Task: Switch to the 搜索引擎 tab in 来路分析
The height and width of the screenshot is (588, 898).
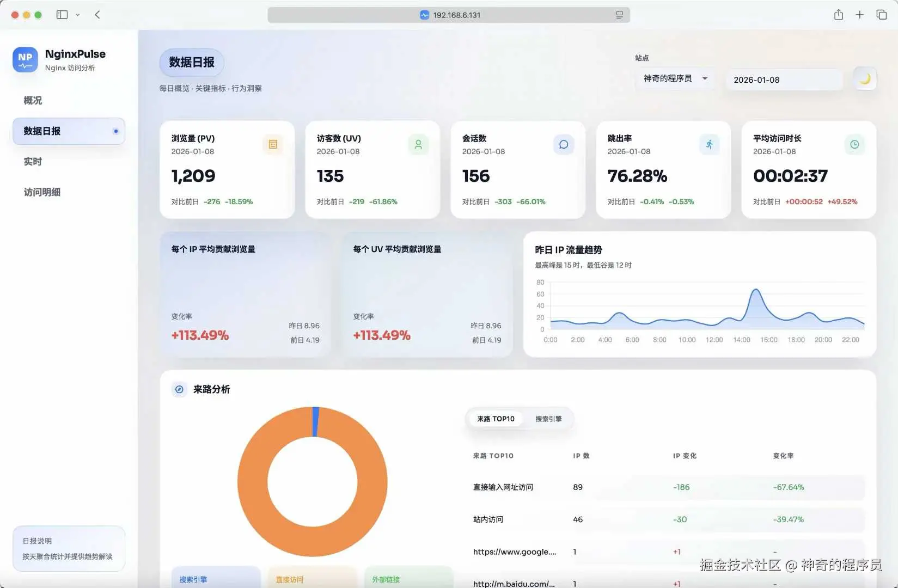Action: (549, 419)
